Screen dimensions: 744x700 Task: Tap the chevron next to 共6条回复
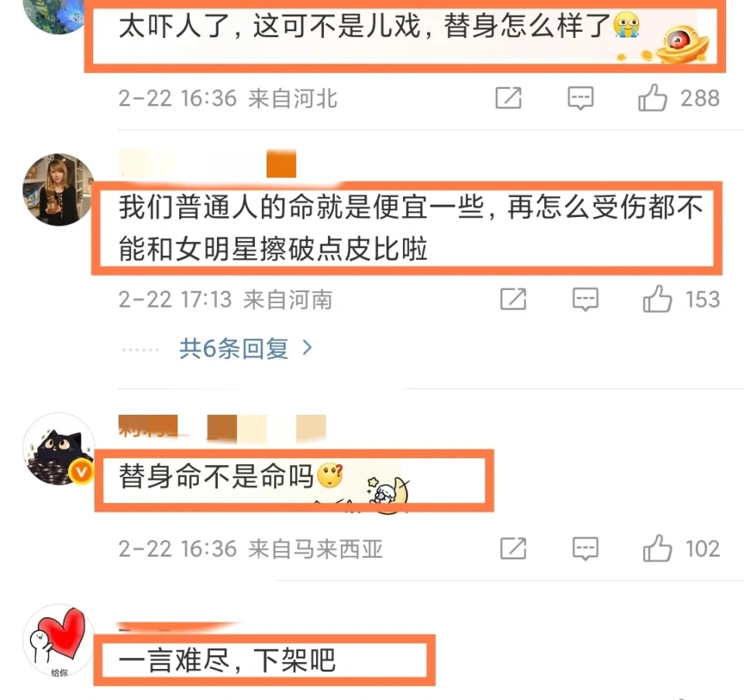(x=307, y=348)
